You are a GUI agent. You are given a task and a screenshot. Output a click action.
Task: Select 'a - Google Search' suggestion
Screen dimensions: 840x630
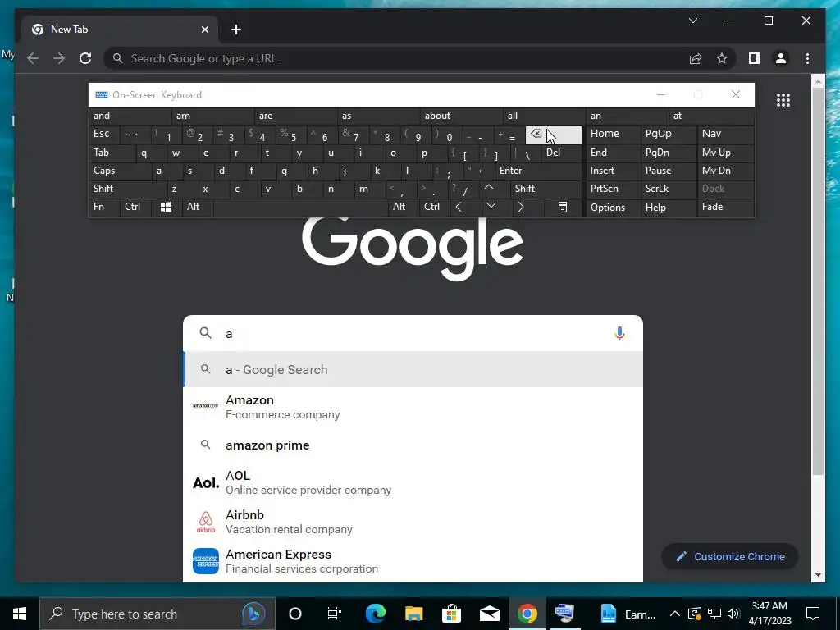[413, 370]
